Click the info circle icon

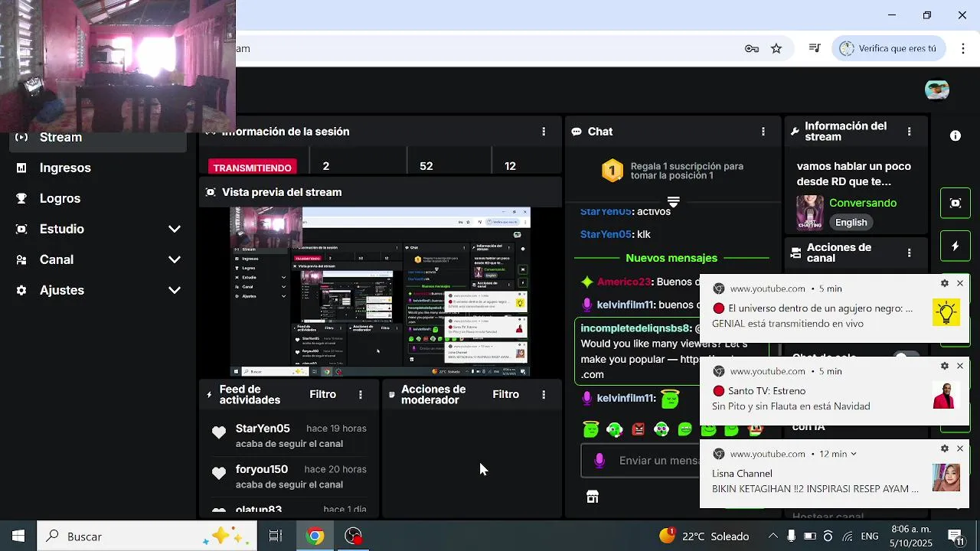[955, 135]
